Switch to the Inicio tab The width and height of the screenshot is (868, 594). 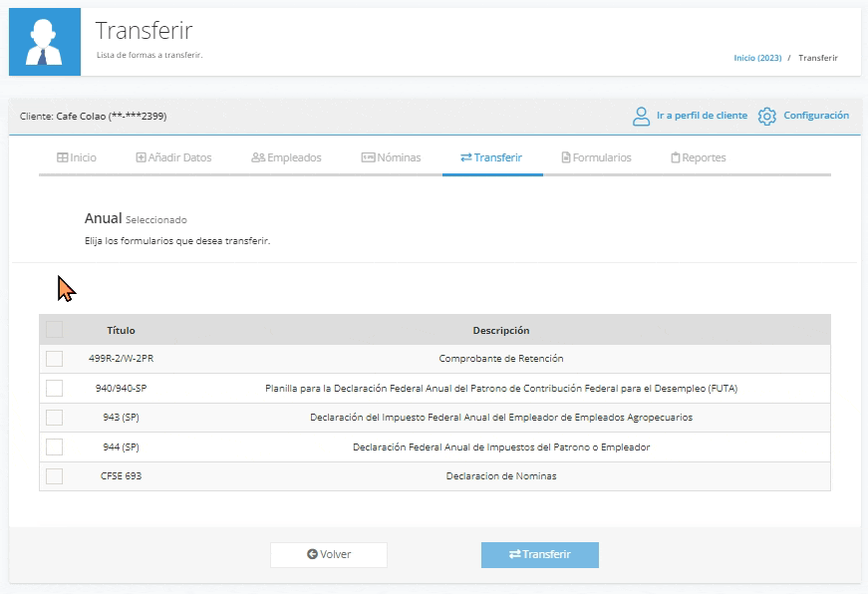pos(77,157)
